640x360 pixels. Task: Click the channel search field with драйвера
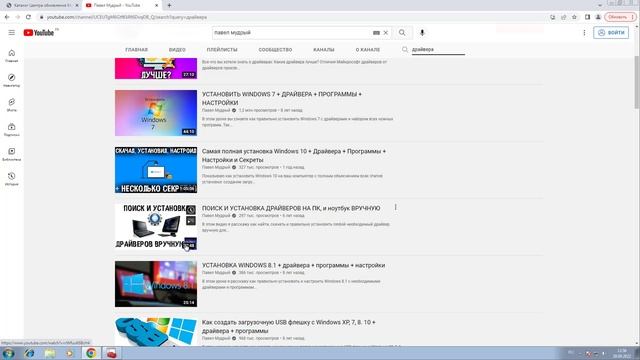[x=438, y=49]
